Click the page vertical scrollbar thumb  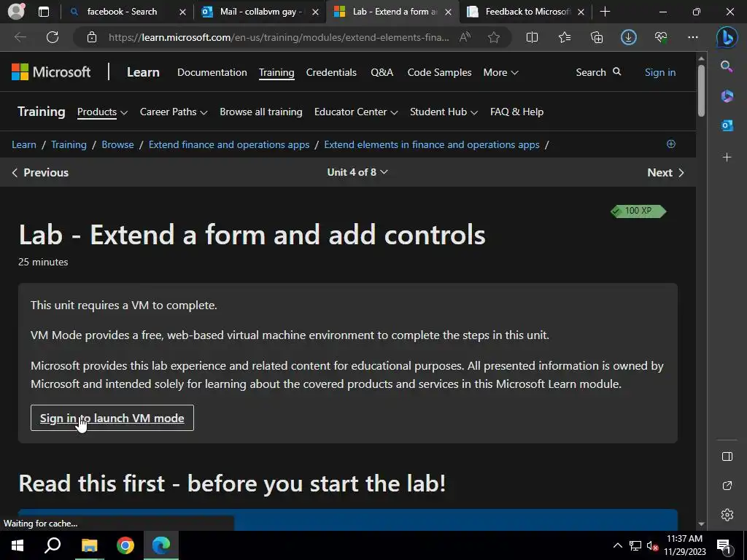click(701, 90)
